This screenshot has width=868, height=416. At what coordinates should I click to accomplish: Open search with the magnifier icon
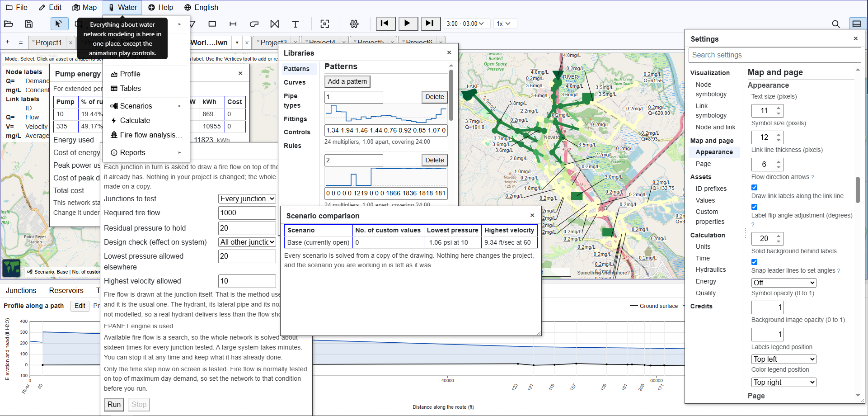click(x=836, y=24)
